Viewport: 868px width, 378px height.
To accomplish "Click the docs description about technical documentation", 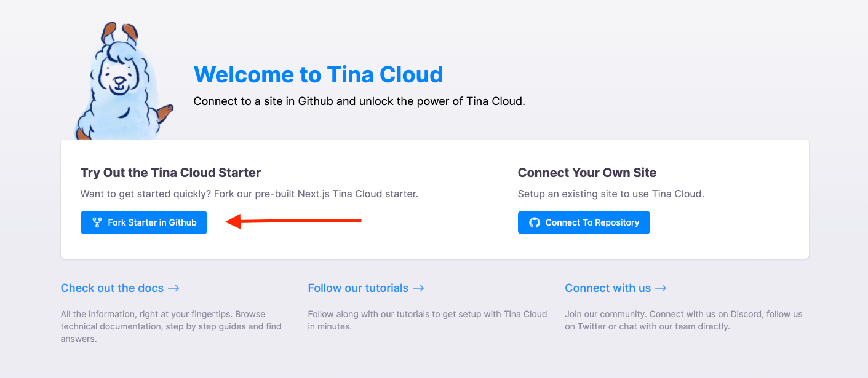I will point(171,326).
